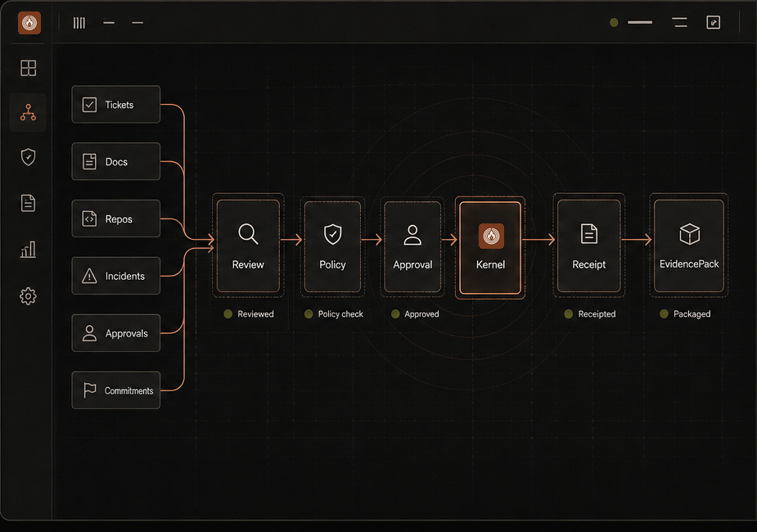Click the Approved status label
Viewport: 757px width, 532px height.
click(x=421, y=313)
